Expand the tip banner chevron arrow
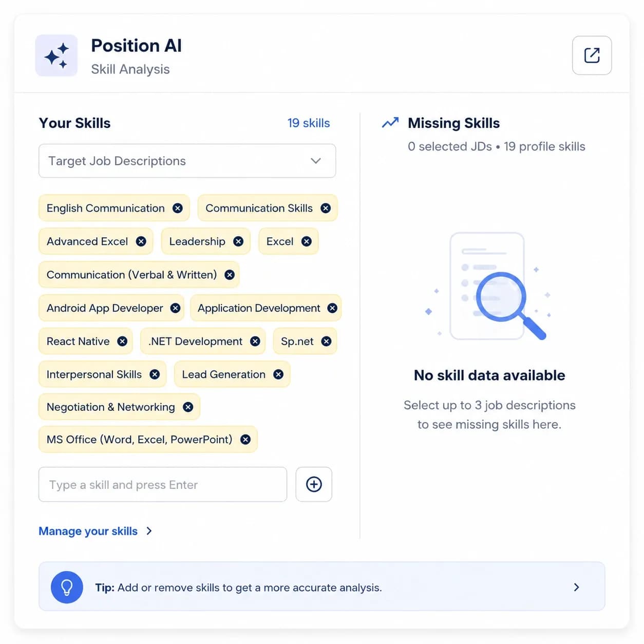 click(576, 587)
